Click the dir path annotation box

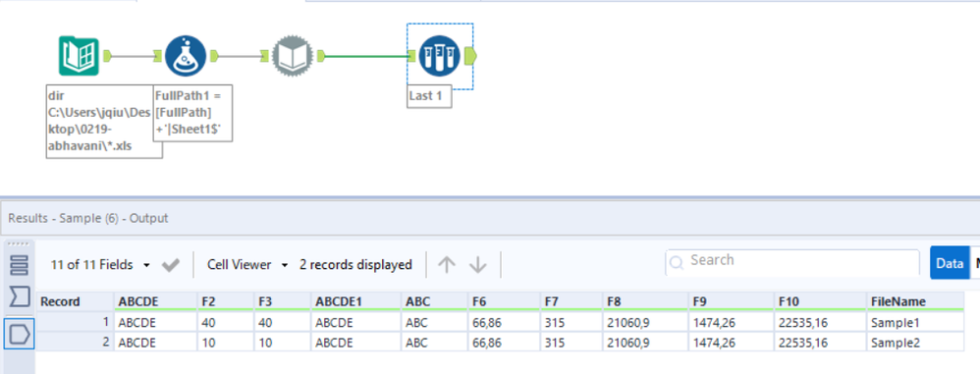(104, 122)
